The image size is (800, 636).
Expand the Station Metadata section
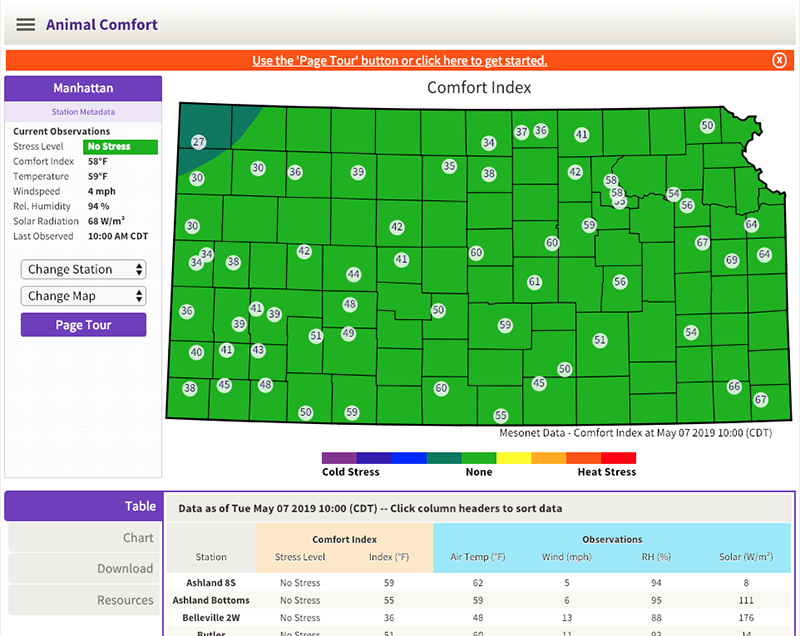[83, 111]
